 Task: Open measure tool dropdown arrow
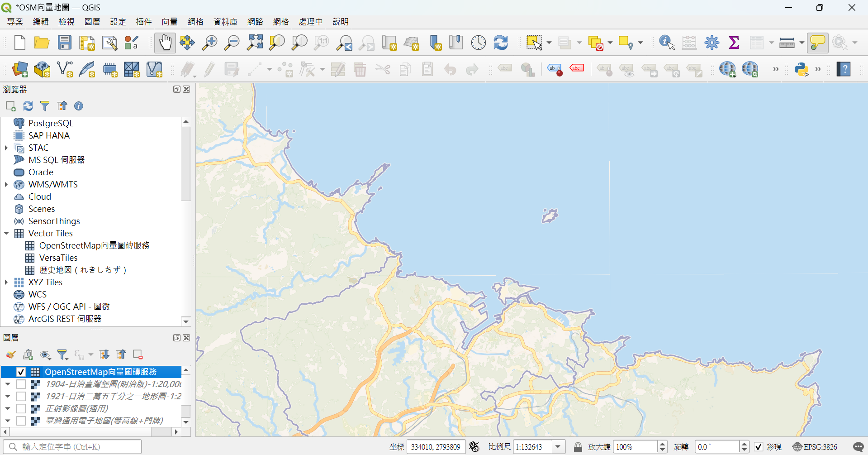click(802, 43)
